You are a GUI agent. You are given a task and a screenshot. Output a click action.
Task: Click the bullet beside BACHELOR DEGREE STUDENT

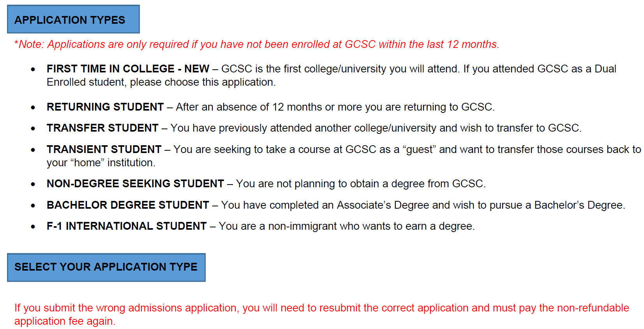coord(33,206)
